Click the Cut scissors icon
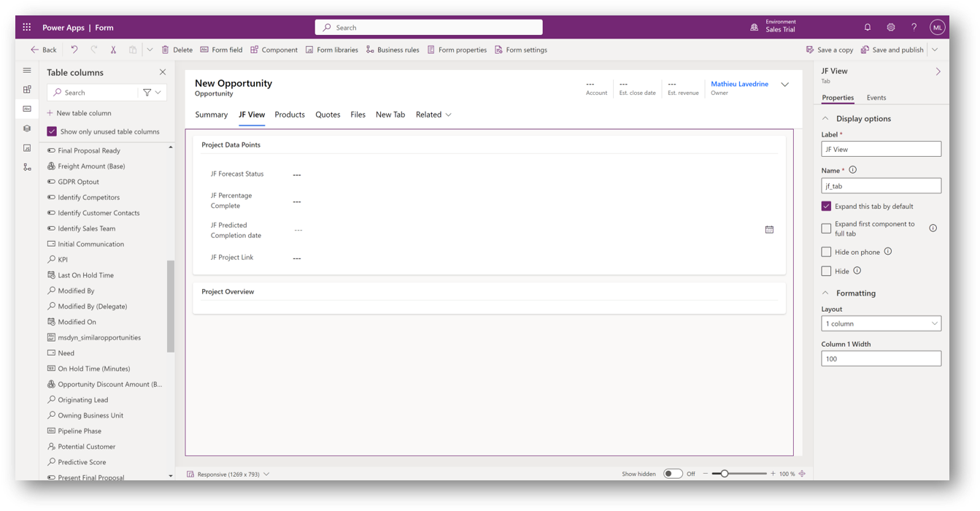 [x=113, y=50]
